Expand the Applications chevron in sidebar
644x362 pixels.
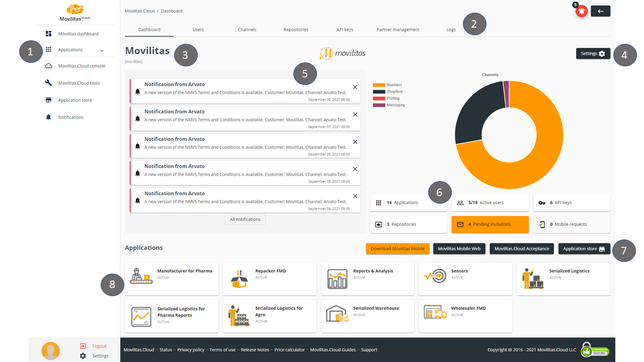coord(102,50)
